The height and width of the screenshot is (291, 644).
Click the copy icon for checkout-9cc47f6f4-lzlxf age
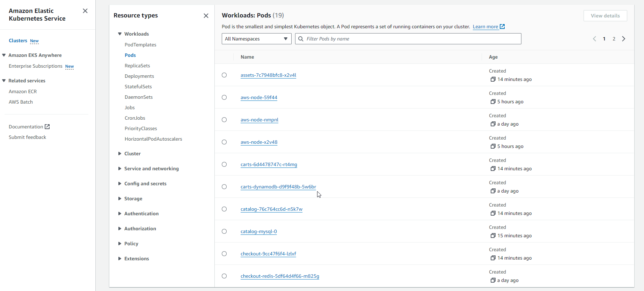[493, 258]
